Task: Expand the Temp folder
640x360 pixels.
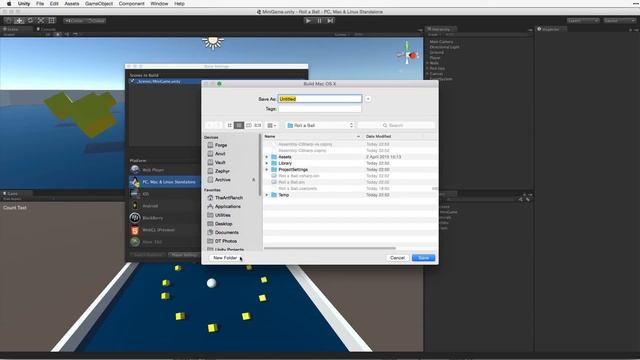Action: tap(267, 195)
